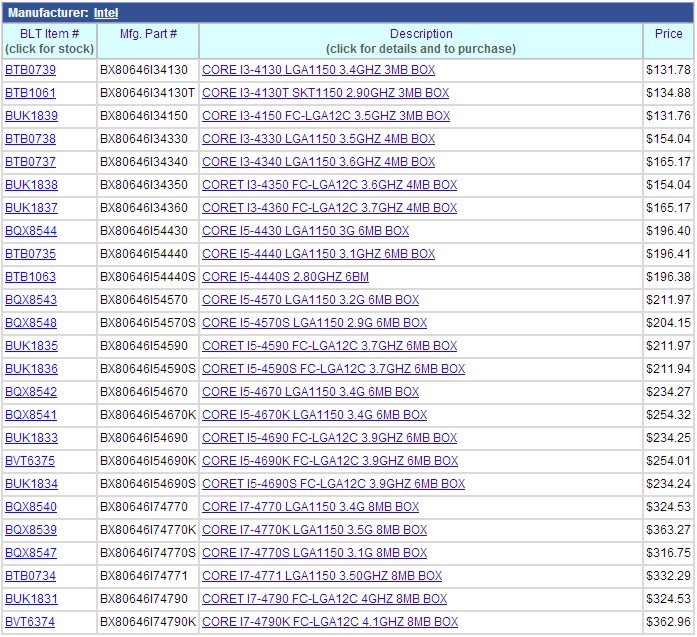This screenshot has height=637, width=697.
Task: View details for CORE I3-4130T SKT1150 2.90GHZ
Action: 325,93
